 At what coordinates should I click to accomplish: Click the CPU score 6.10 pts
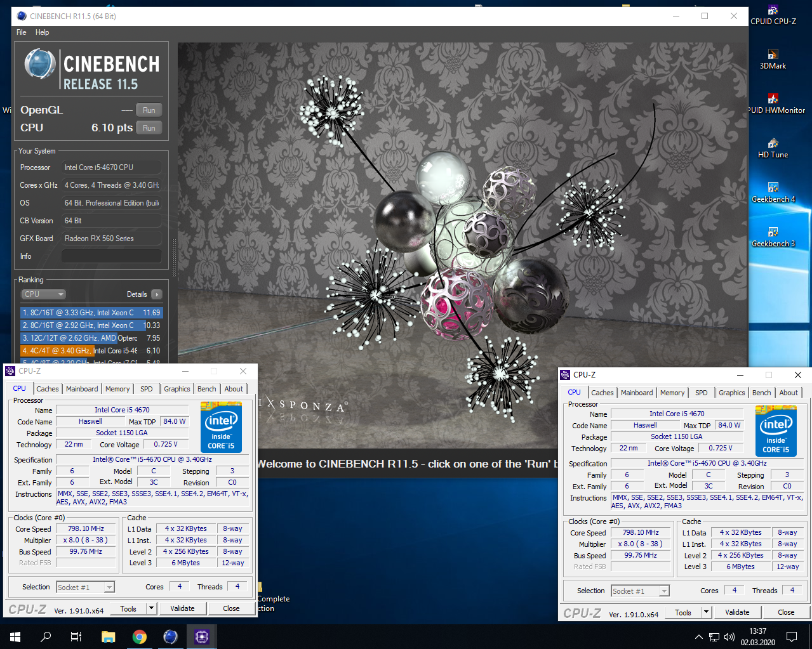click(x=112, y=128)
